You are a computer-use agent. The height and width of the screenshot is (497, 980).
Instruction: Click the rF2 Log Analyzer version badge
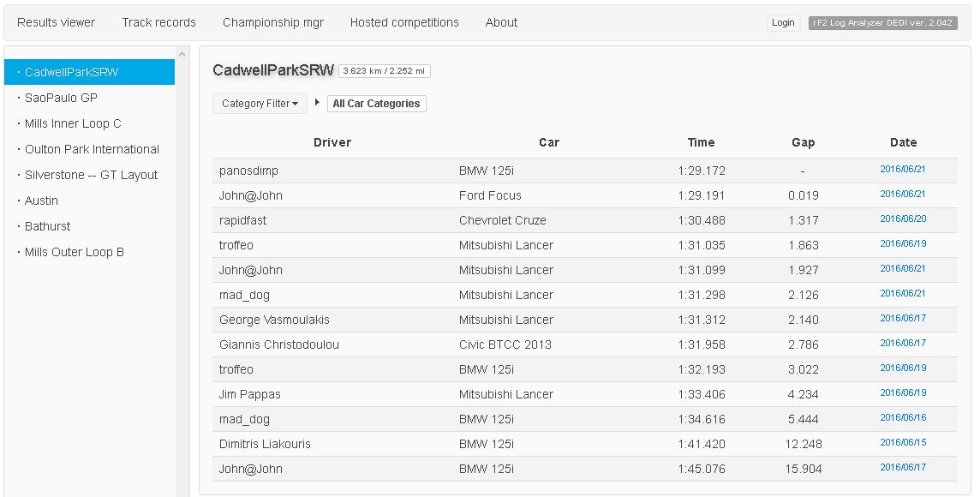click(x=881, y=23)
